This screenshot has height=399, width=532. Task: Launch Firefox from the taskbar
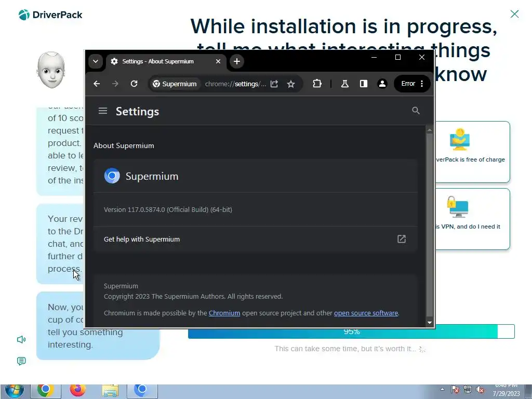click(78, 391)
